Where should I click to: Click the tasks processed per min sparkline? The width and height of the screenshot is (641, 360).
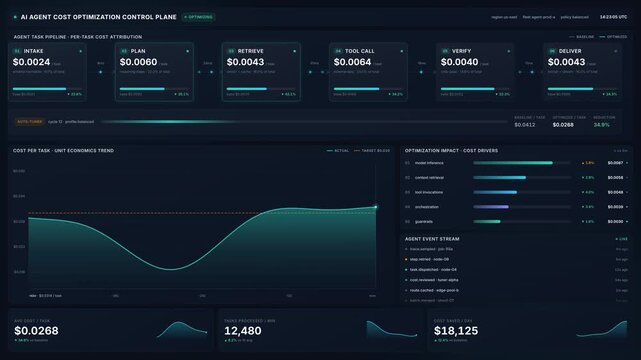click(392, 329)
